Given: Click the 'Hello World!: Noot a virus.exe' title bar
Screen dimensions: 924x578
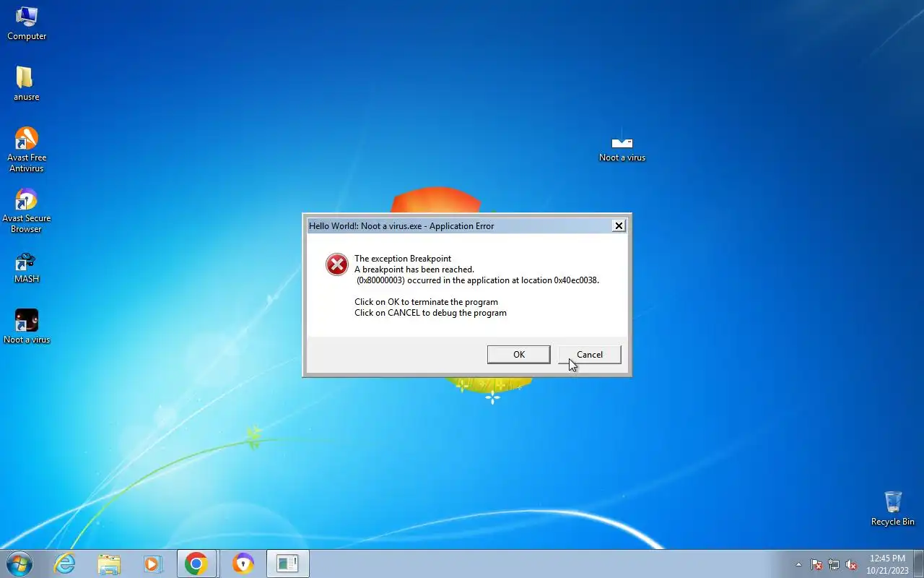Looking at the screenshot, I should (x=459, y=225).
